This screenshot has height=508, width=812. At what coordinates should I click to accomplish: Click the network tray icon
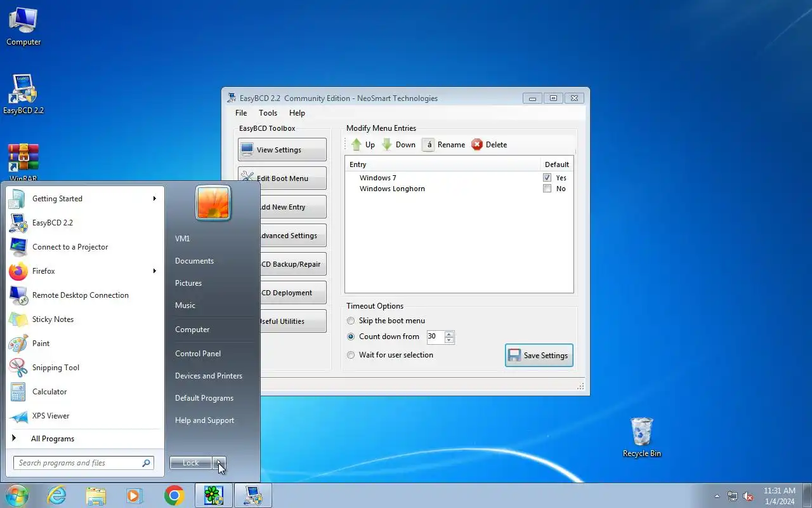pyautogui.click(x=733, y=496)
